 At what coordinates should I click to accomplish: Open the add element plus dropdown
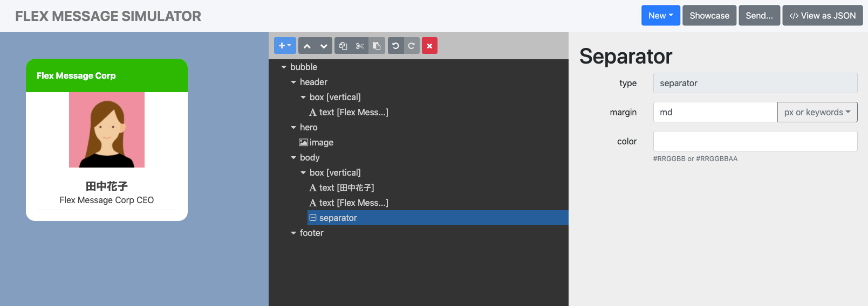click(x=285, y=46)
